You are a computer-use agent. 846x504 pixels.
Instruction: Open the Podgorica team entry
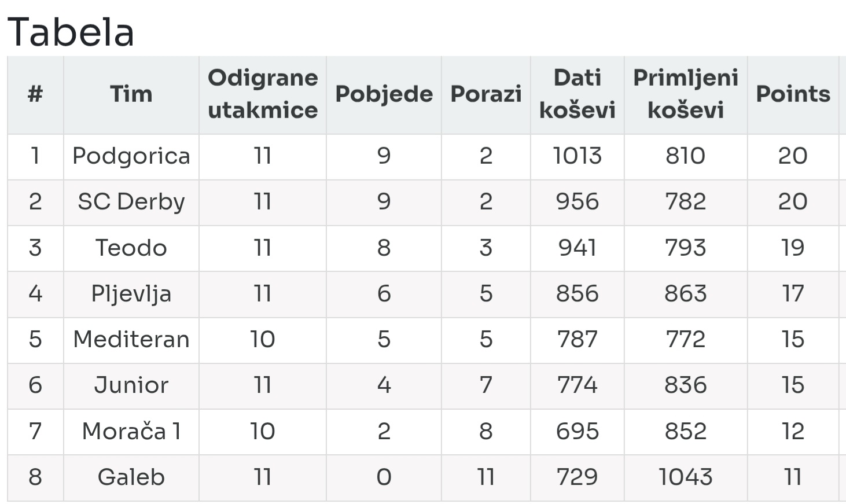pos(131,156)
